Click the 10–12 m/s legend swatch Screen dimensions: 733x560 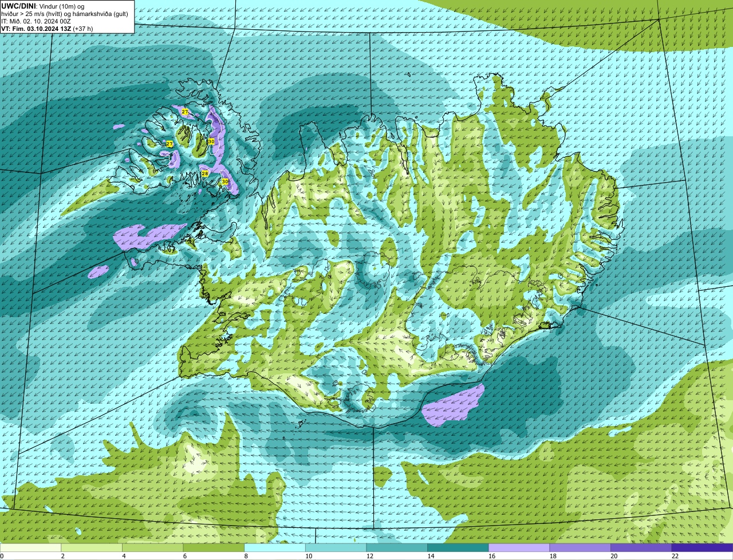(x=336, y=548)
